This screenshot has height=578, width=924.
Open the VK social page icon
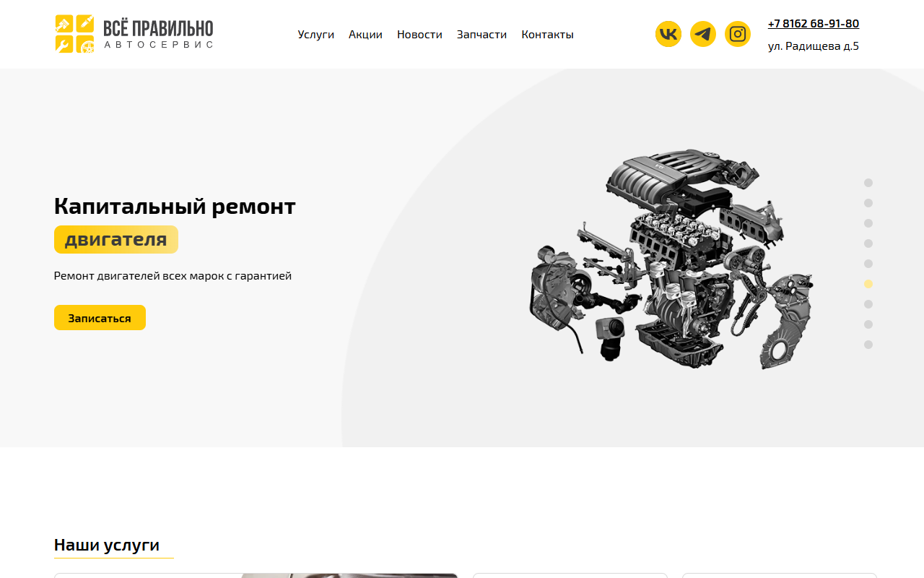pyautogui.click(x=666, y=33)
